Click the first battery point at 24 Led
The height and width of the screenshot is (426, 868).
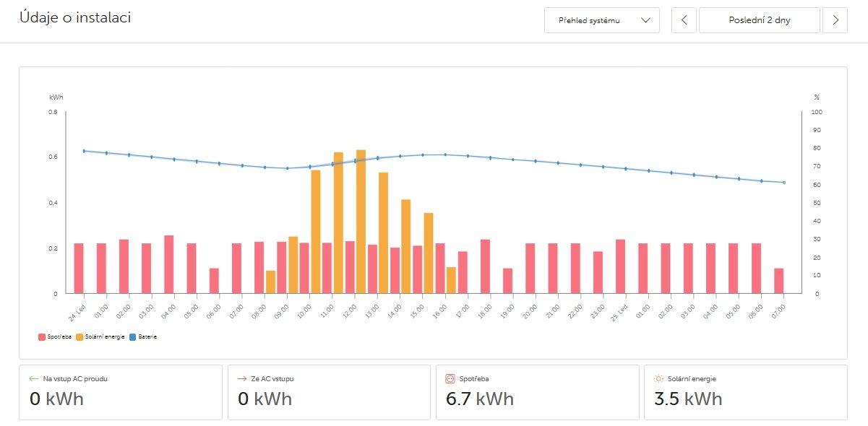[x=84, y=151]
